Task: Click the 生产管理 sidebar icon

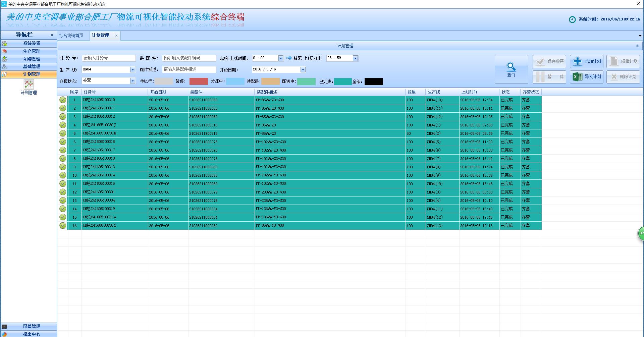Action: [x=4, y=51]
